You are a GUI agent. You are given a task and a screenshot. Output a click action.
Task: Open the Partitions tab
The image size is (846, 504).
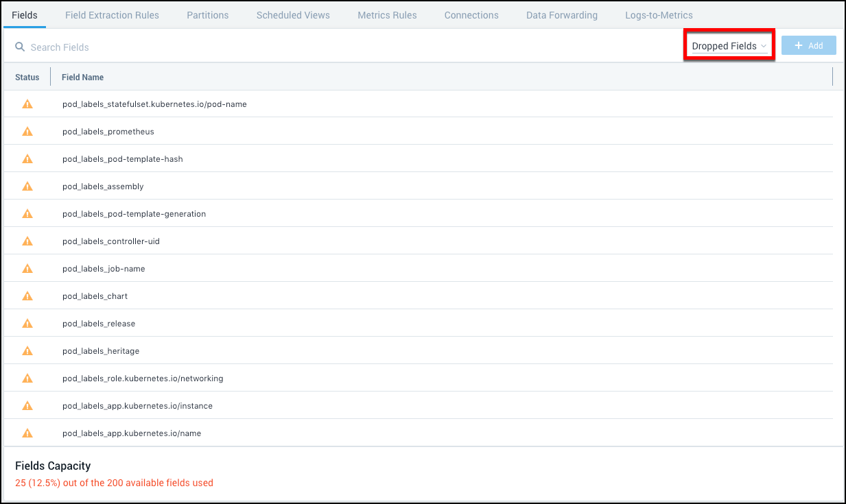(207, 15)
